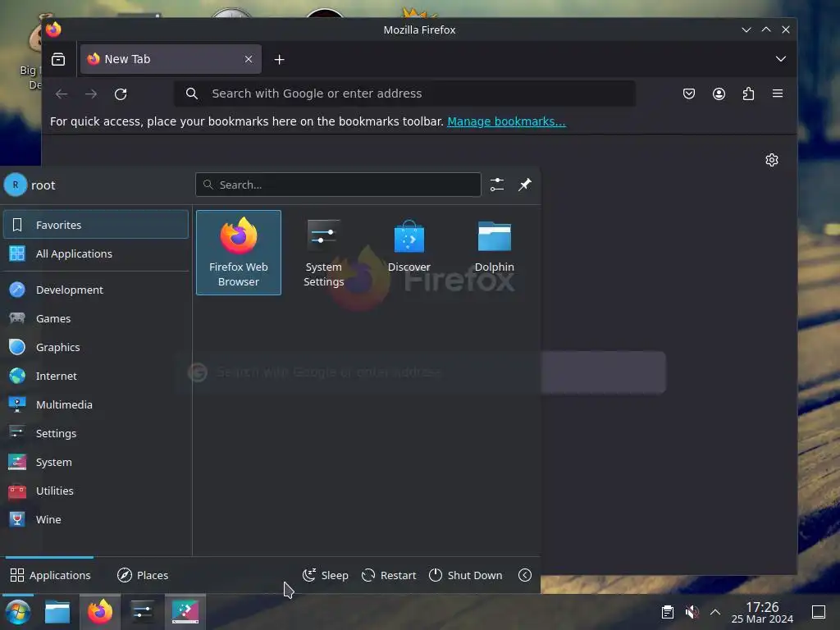Image resolution: width=840 pixels, height=630 pixels.
Task: Launch Firefox Web Browser from favorites
Action: pos(239,253)
